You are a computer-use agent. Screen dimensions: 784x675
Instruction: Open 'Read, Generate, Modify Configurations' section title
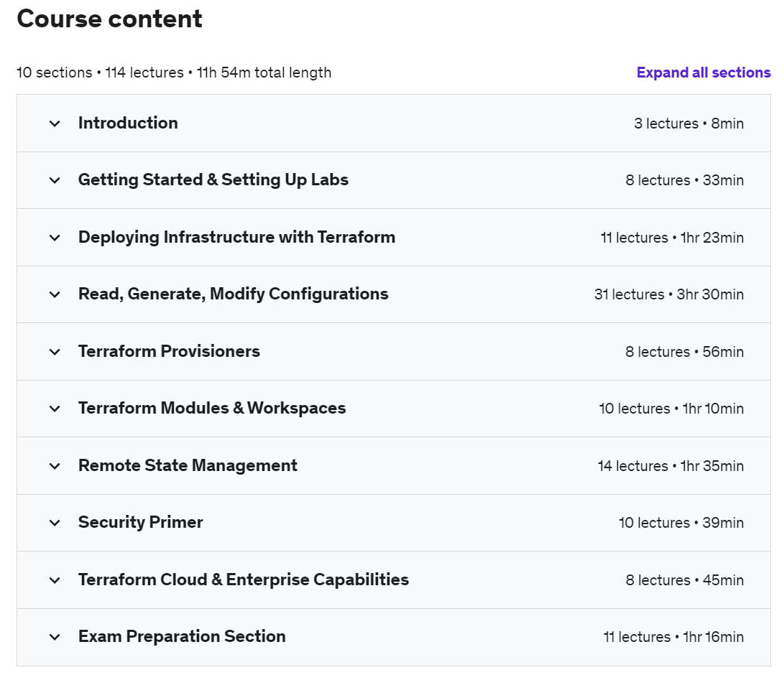[233, 294]
